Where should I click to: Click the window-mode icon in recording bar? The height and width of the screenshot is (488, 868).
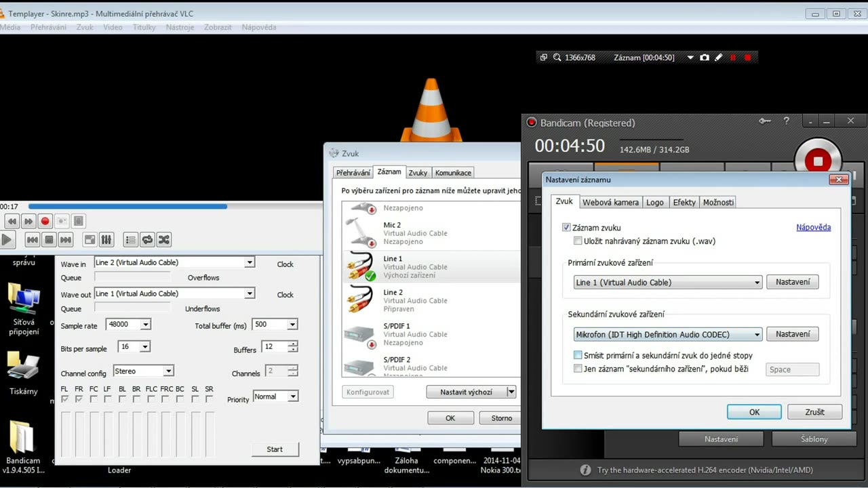pos(543,58)
